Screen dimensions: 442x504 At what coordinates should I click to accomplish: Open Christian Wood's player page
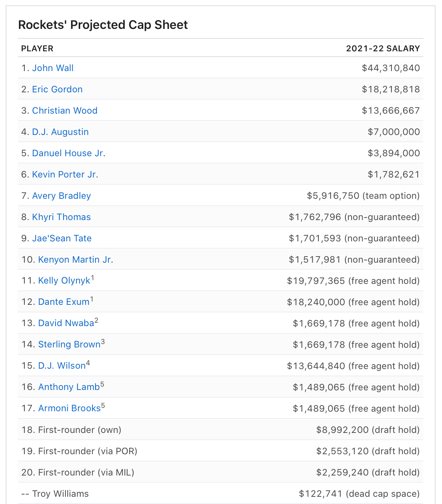click(x=65, y=111)
